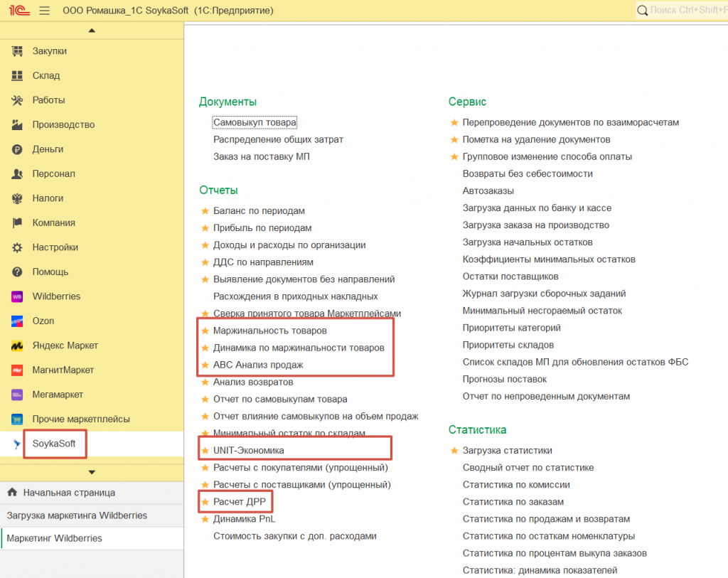This screenshot has height=578, width=728.
Task: Click the МагнитМаркет icon in sidebar
Action: (x=18, y=370)
